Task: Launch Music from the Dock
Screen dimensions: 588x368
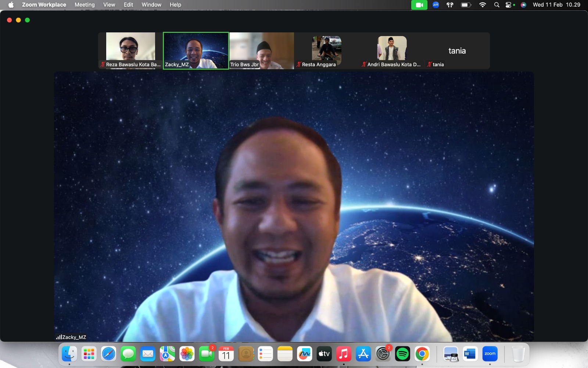Action: (x=344, y=354)
